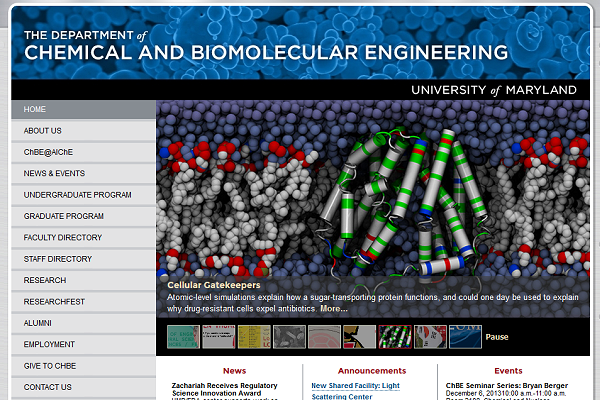Open the Cellular Gatekeepers story title

coord(214,285)
